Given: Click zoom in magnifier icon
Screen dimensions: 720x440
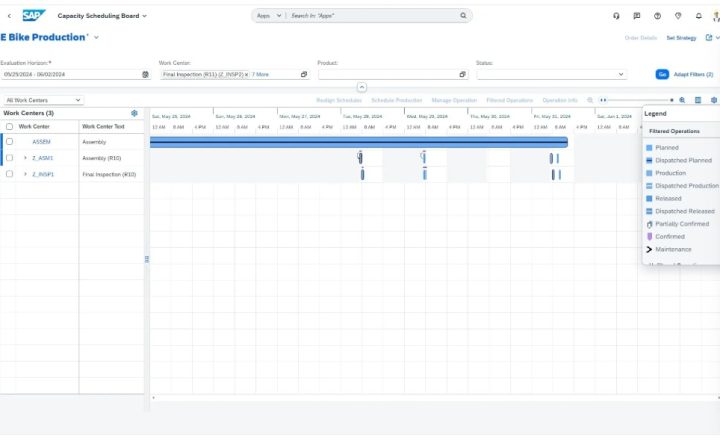Looking at the screenshot, I should click(682, 100).
